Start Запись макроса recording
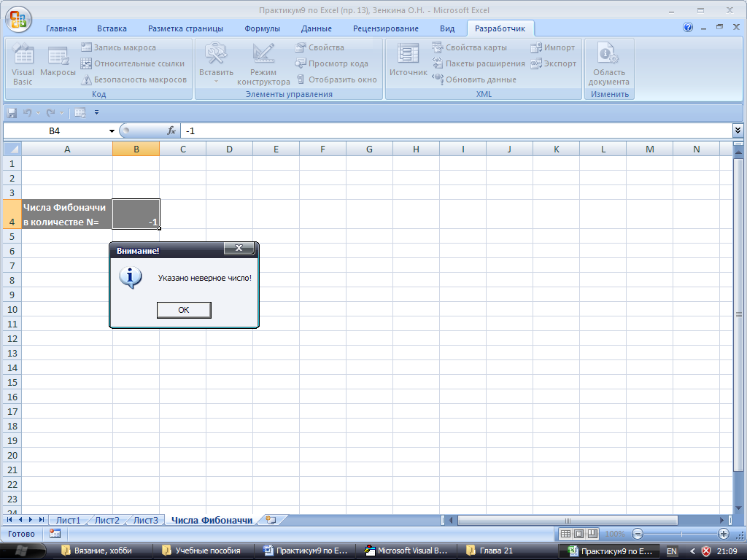 coord(118,47)
